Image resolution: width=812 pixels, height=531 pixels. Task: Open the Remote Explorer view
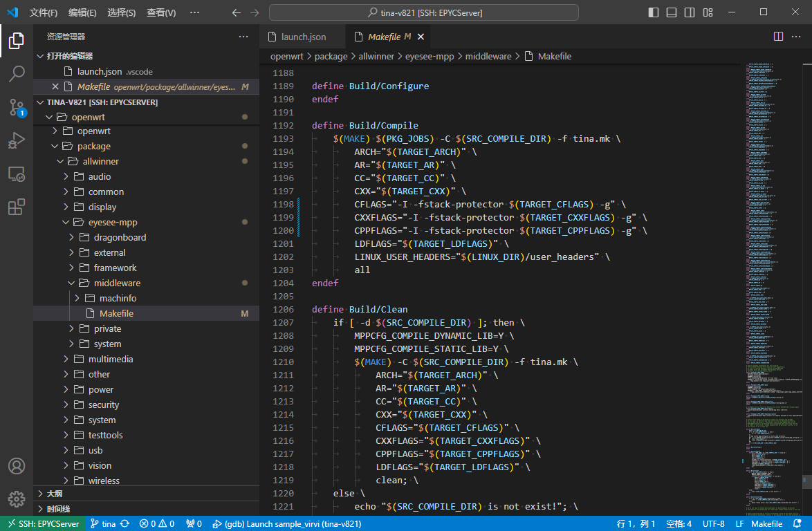17,174
